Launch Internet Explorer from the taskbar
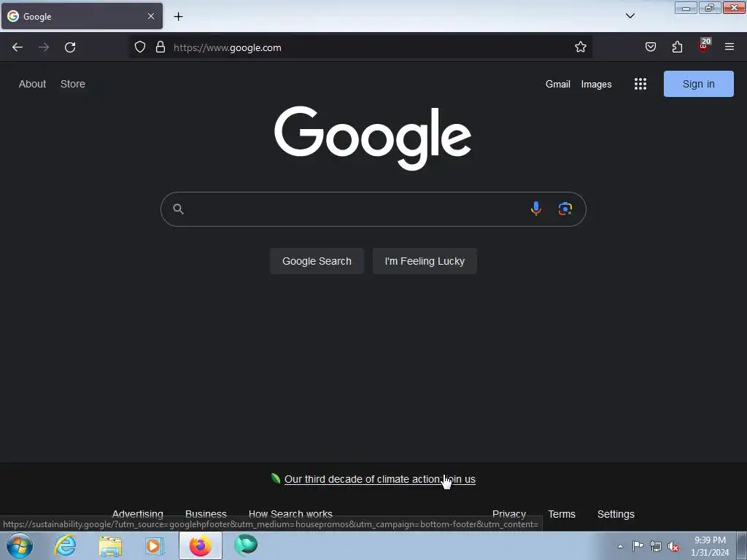 click(65, 545)
